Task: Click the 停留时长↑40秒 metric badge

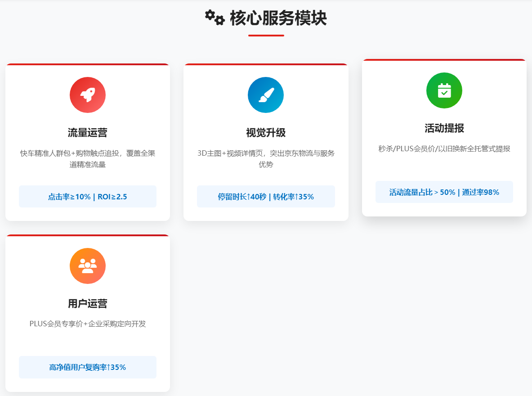Action: point(266,197)
